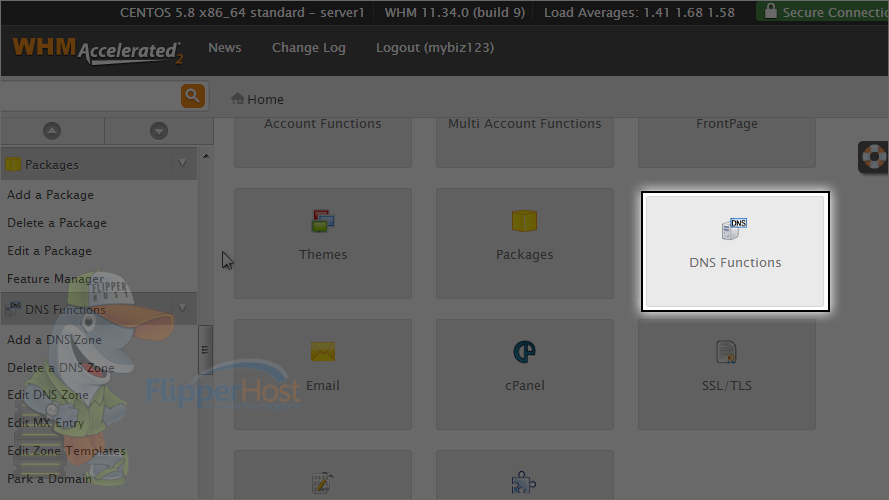
Task: Open the Email tile
Action: coord(323,374)
